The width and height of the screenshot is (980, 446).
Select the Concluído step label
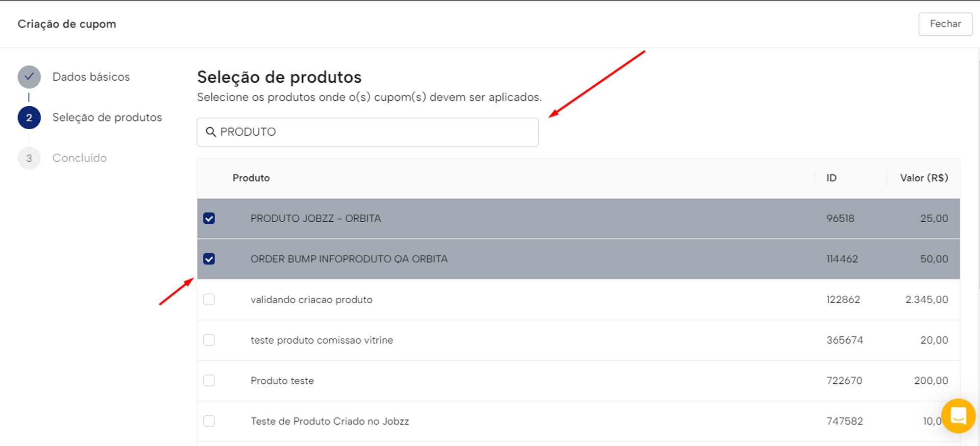(79, 158)
